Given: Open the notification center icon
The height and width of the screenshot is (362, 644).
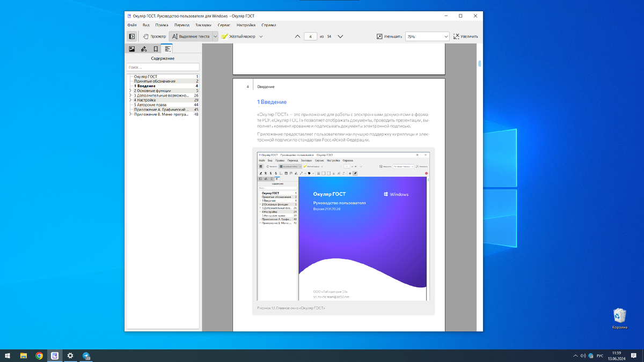Looking at the screenshot, I should click(634, 356).
